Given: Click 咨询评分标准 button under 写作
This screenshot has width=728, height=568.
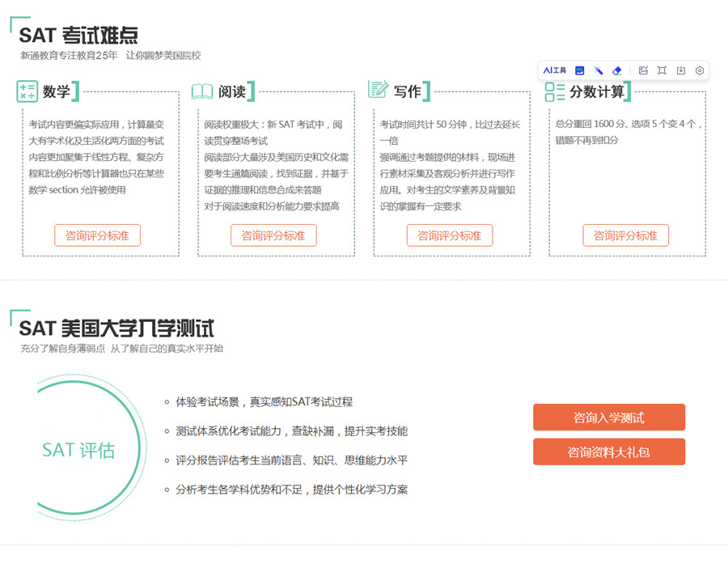Looking at the screenshot, I should pyautogui.click(x=449, y=235).
